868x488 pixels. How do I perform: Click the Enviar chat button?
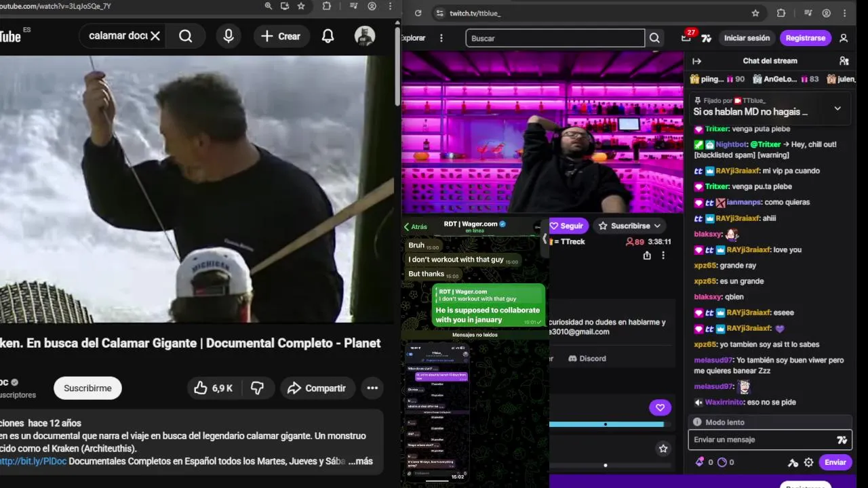(835, 462)
